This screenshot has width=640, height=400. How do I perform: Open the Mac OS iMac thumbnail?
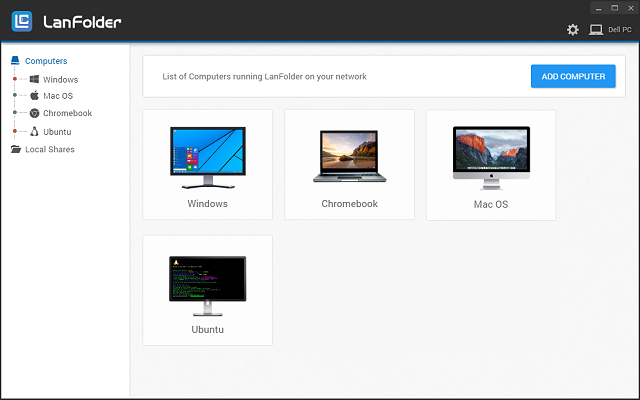pyautogui.click(x=491, y=158)
